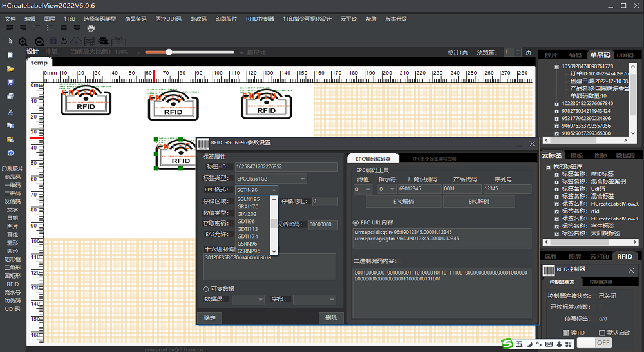Check the 默认启动 checkbox

click(x=602, y=333)
